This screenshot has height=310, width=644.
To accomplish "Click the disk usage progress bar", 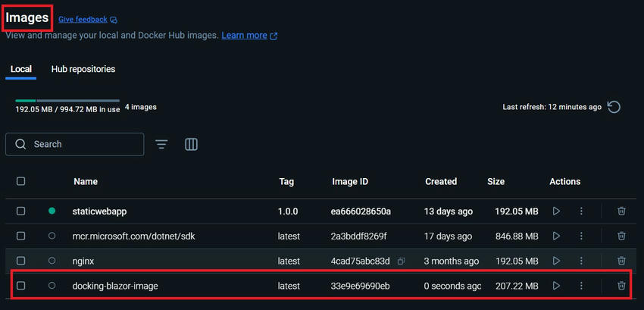I will pyautogui.click(x=67, y=100).
